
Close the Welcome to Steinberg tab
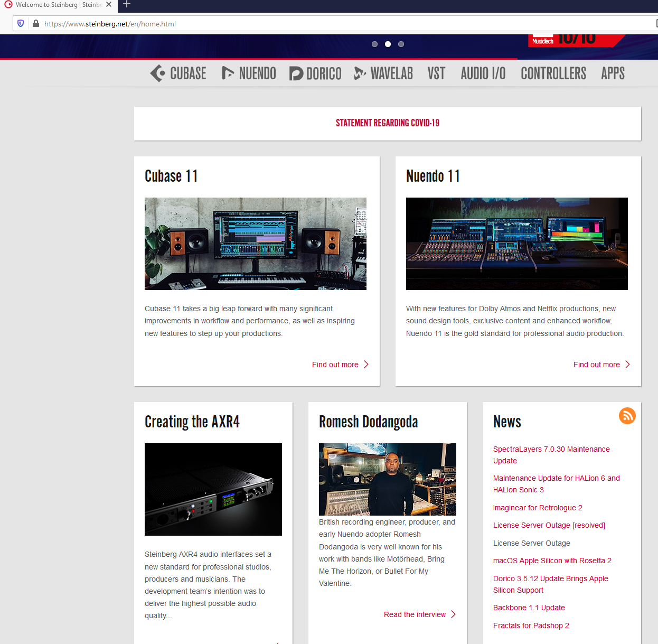[109, 4]
